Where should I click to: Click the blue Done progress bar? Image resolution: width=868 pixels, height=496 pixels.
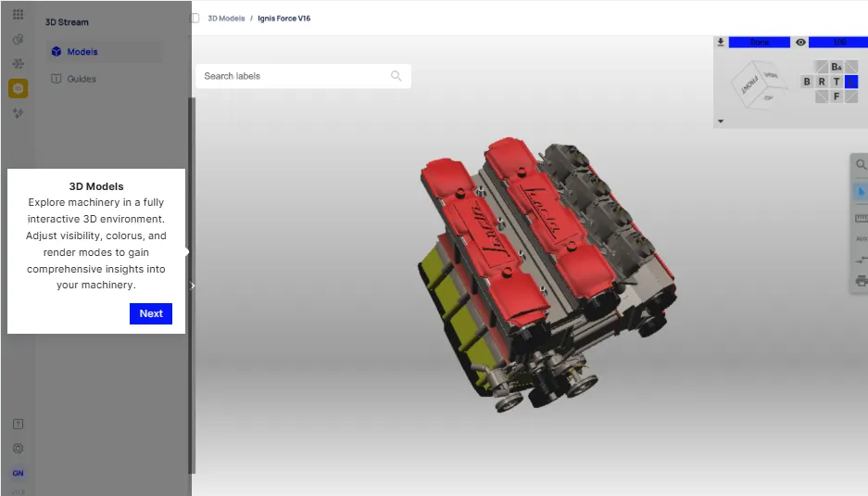759,42
